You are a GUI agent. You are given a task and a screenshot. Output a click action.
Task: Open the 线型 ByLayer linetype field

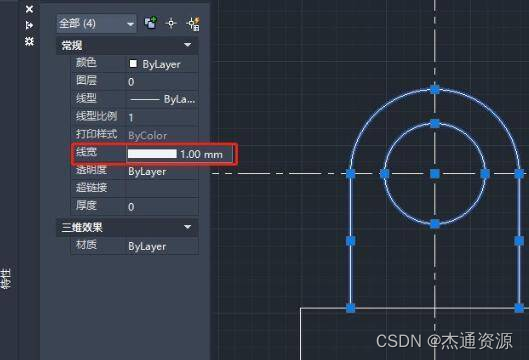162,99
